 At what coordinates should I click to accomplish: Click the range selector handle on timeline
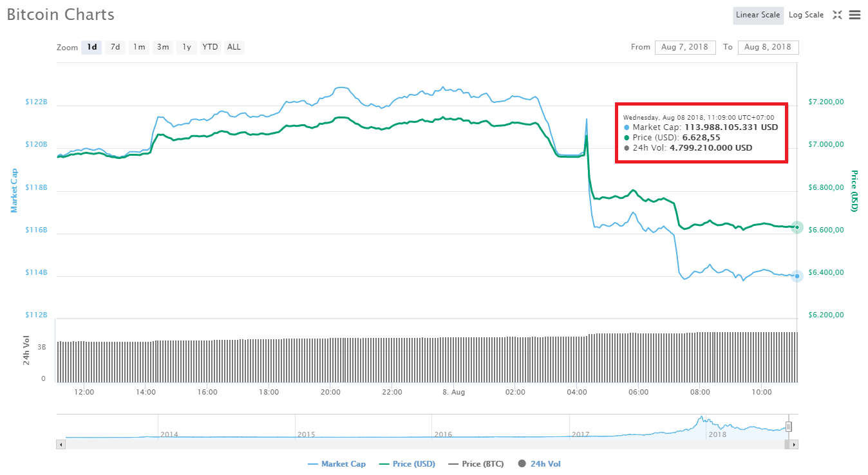click(x=788, y=426)
